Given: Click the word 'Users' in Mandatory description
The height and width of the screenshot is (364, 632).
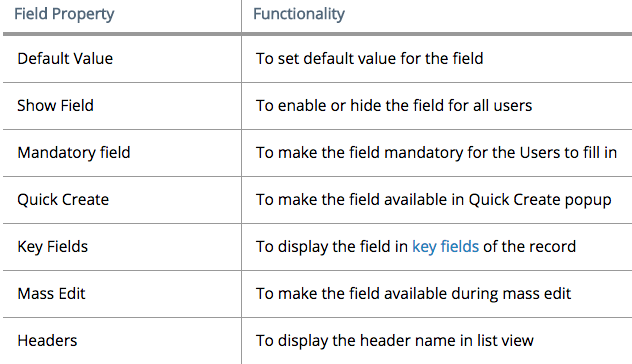Looking at the screenshot, I should [540, 153].
